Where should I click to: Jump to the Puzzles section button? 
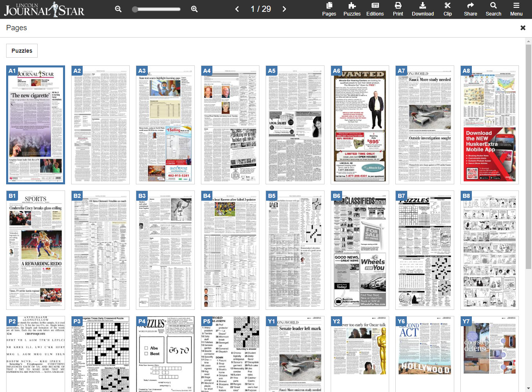[x=22, y=51]
